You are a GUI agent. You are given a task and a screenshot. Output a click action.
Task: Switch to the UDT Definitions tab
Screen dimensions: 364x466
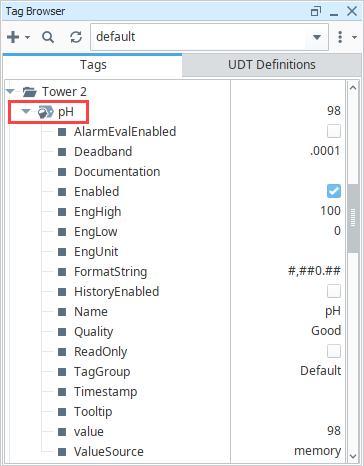pos(272,65)
